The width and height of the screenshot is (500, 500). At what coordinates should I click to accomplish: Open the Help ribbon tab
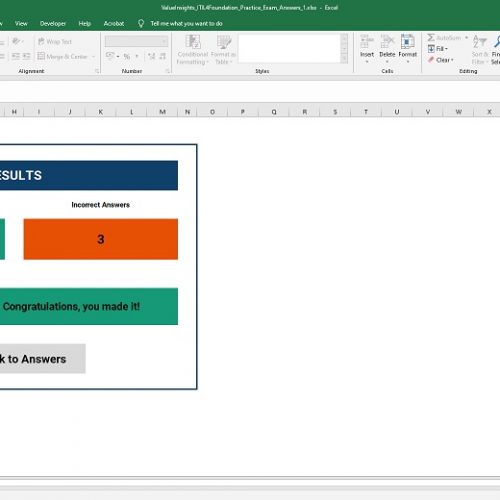pos(85,23)
